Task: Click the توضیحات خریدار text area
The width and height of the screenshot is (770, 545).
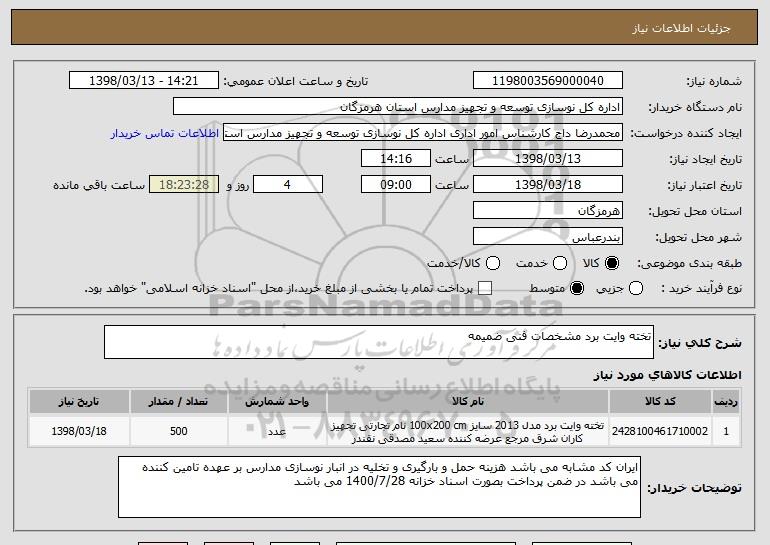Action: coord(379,487)
